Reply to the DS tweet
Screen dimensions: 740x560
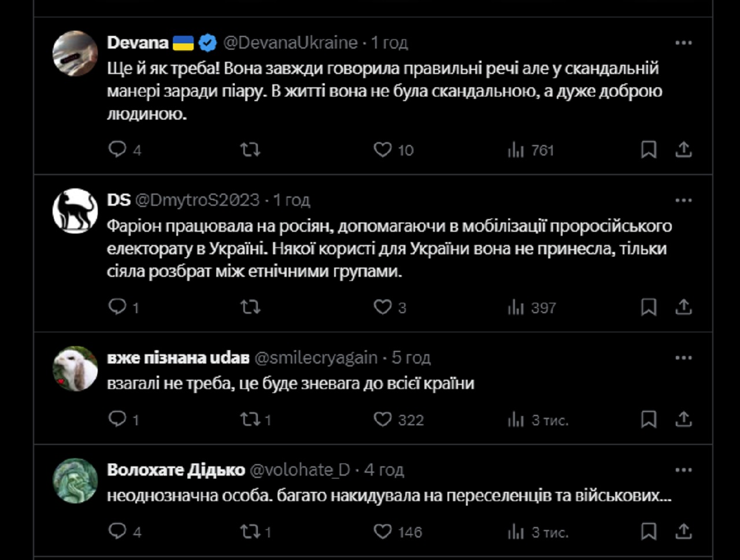click(x=117, y=307)
